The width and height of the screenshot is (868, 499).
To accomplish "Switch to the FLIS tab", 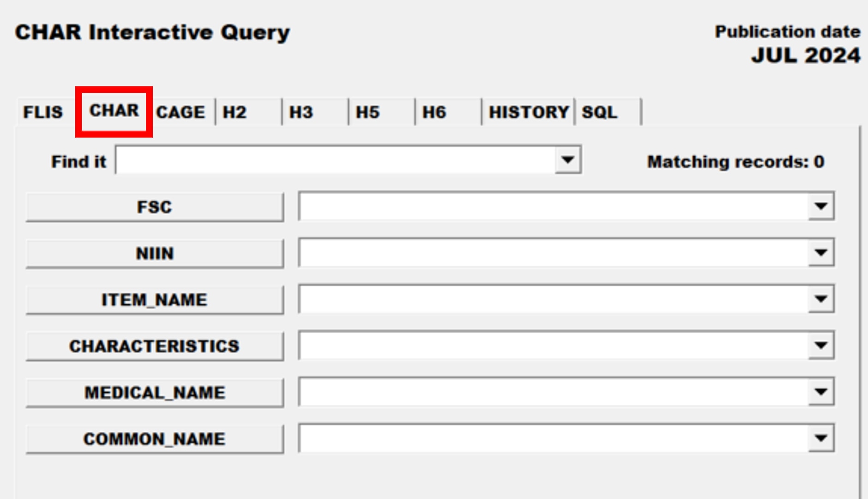I will (x=42, y=112).
